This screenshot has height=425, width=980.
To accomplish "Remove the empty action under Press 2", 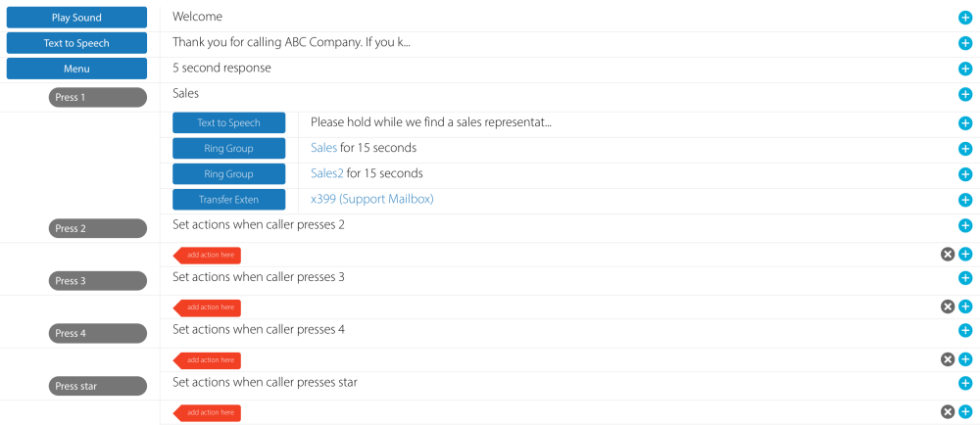I will coord(948,255).
